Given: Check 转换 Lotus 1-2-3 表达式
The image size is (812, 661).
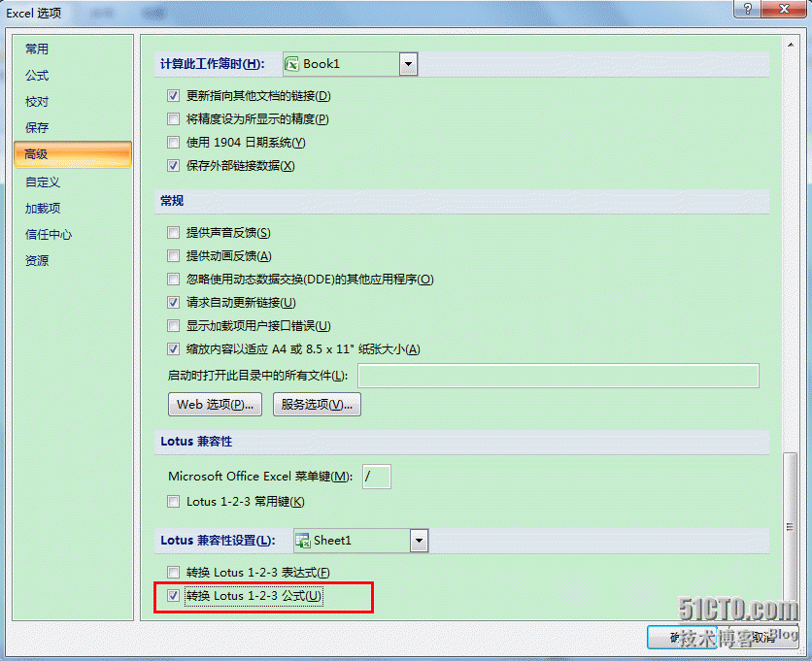Looking at the screenshot, I should coord(173,573).
